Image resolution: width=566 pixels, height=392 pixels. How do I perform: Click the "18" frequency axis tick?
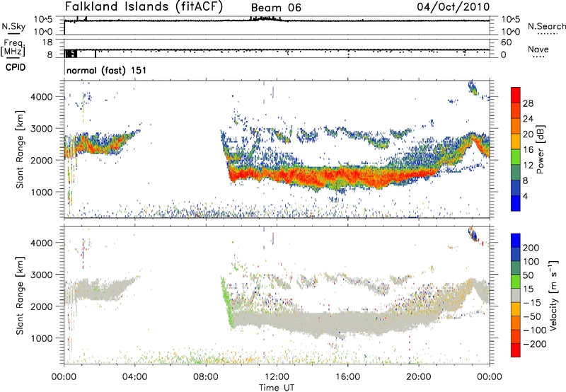coord(47,42)
